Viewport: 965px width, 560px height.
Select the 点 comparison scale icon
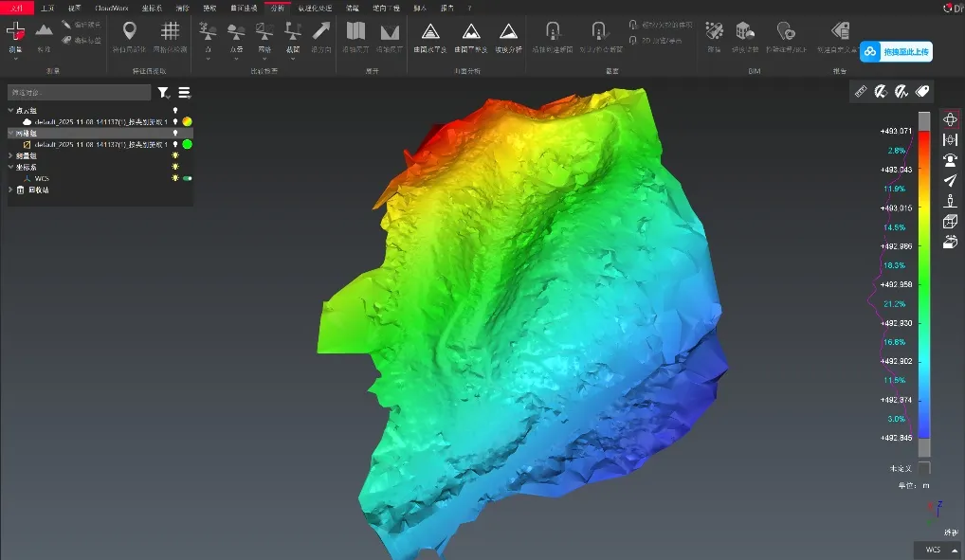point(208,30)
